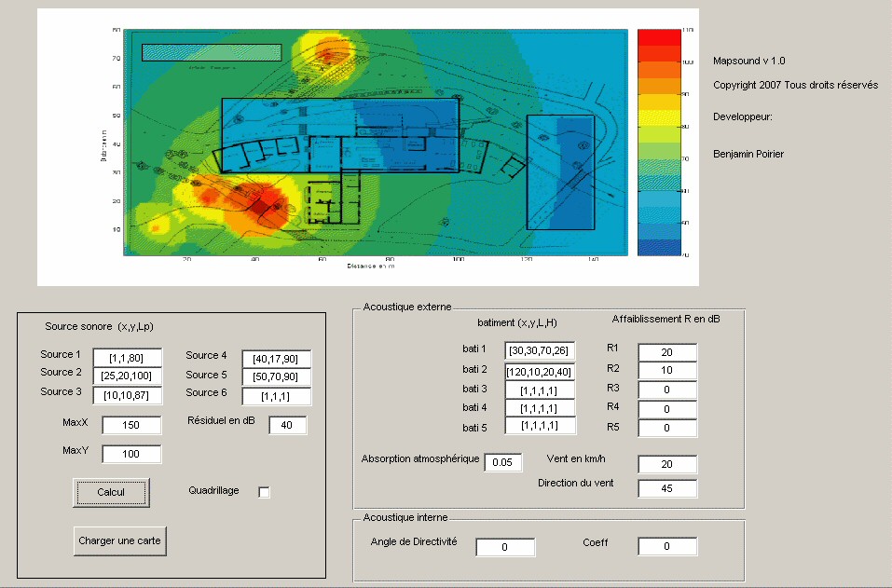Click the 'Acoustique externe' group title

click(x=407, y=308)
